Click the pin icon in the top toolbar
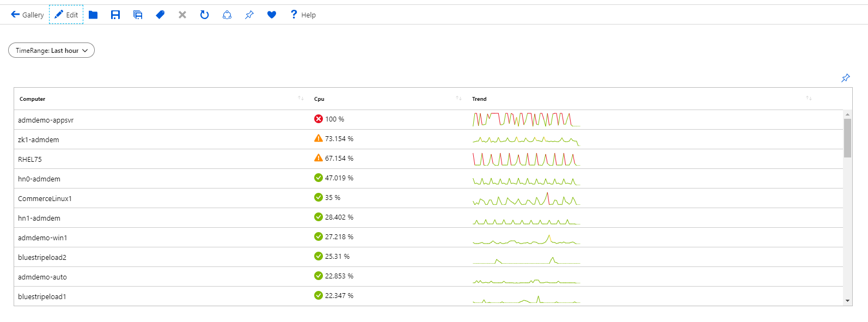Image resolution: width=868 pixels, height=322 pixels. (x=249, y=15)
